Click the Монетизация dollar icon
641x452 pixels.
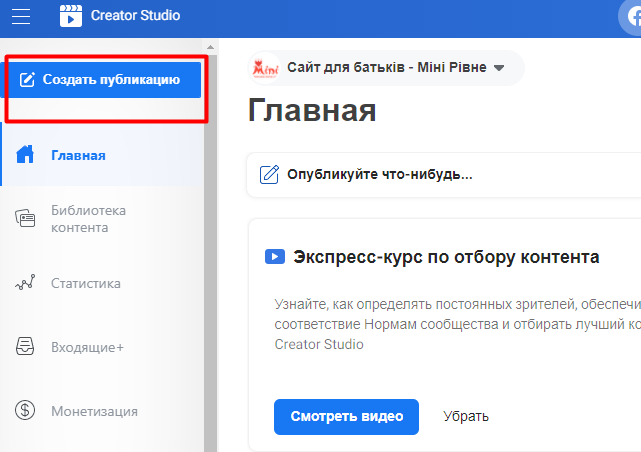[26, 411]
